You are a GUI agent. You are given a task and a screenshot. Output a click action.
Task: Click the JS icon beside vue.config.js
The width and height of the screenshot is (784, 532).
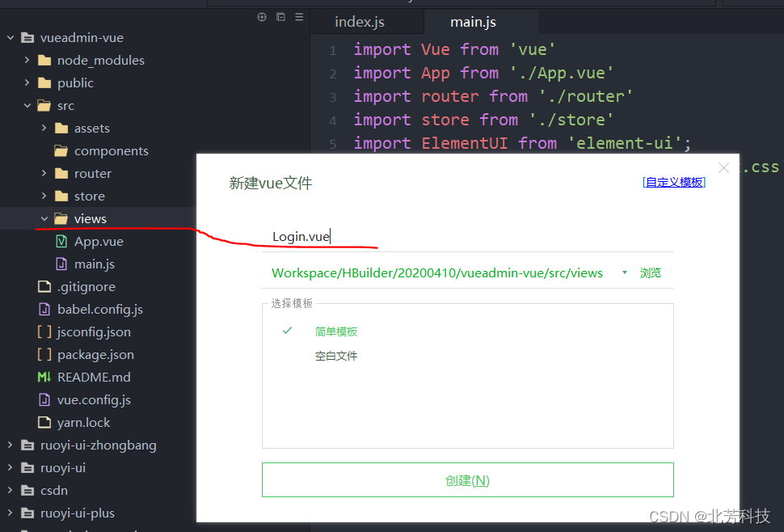[x=44, y=400]
